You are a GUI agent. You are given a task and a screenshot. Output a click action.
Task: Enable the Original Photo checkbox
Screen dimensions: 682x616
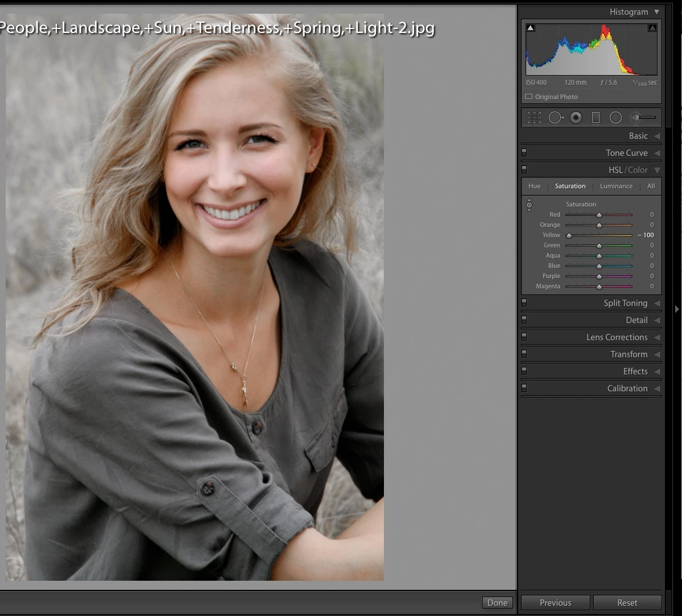click(528, 97)
